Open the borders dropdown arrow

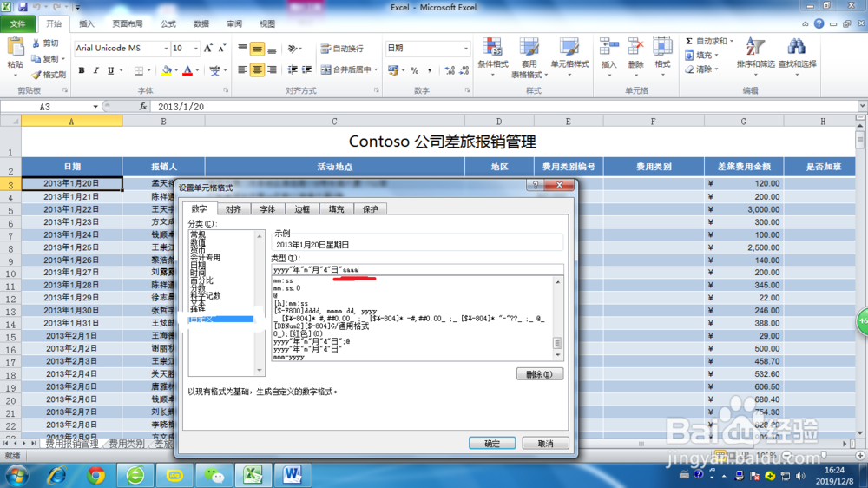(x=149, y=70)
